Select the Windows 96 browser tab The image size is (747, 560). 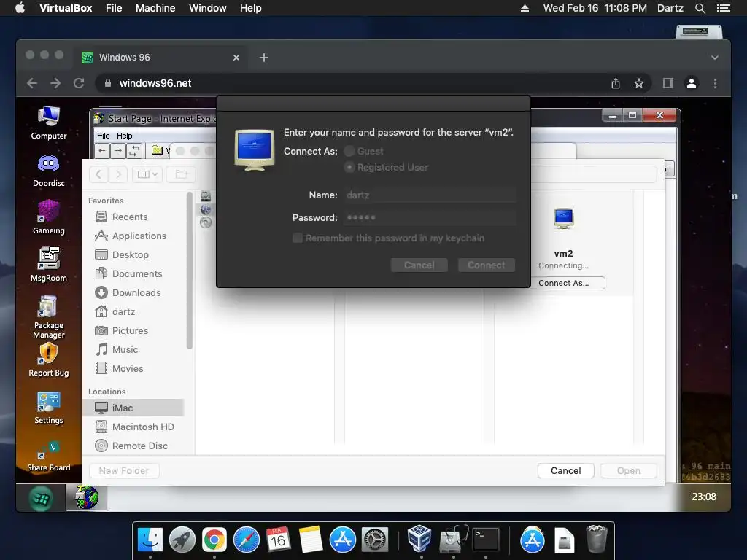coord(161,58)
